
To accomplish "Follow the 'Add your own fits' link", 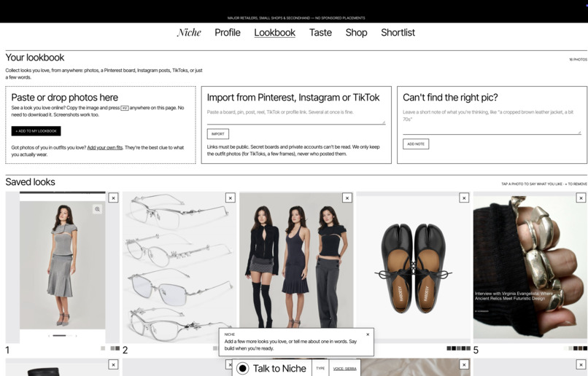I will [x=104, y=147].
